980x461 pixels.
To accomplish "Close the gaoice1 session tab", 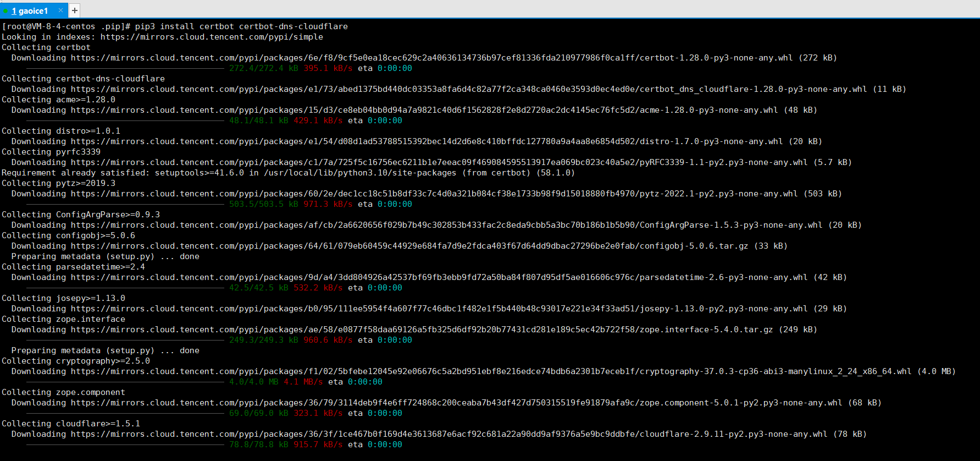I will click(x=60, y=10).
